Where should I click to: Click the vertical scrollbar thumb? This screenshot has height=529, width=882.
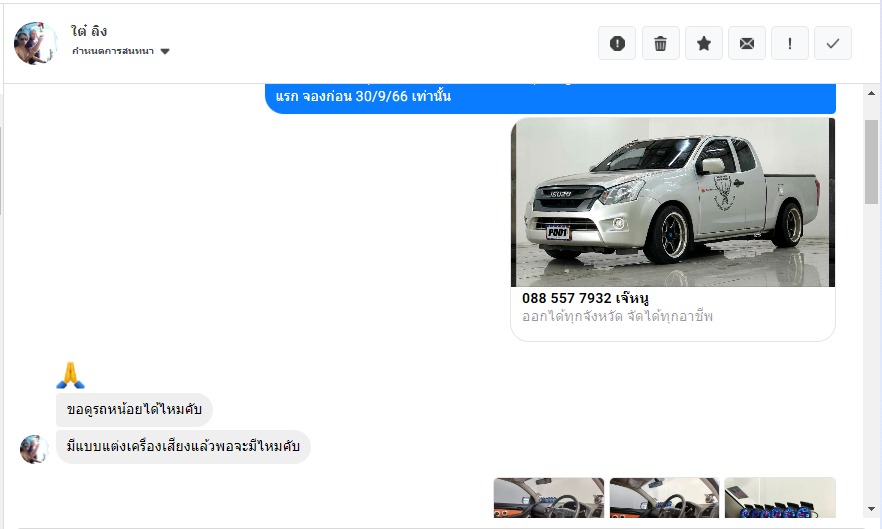pos(871,162)
